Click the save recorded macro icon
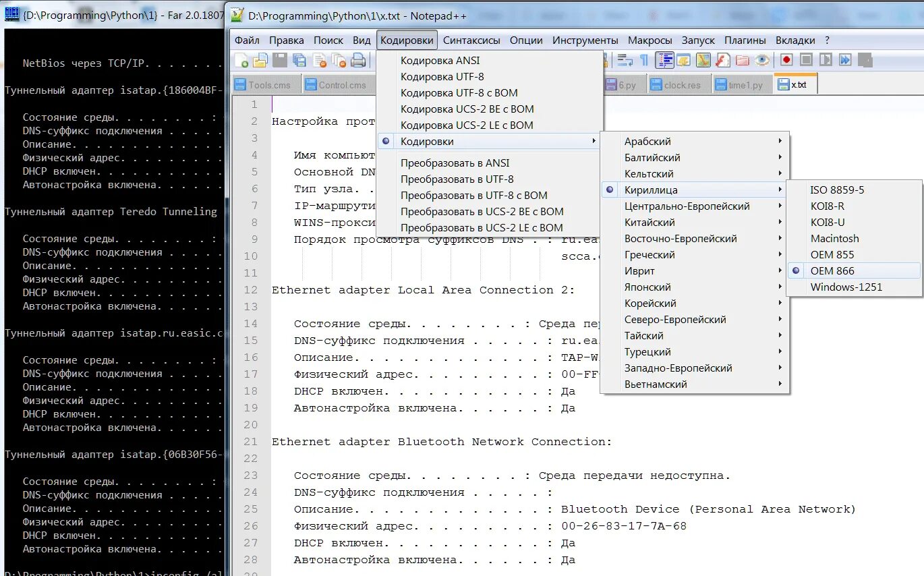The image size is (924, 576). (865, 60)
